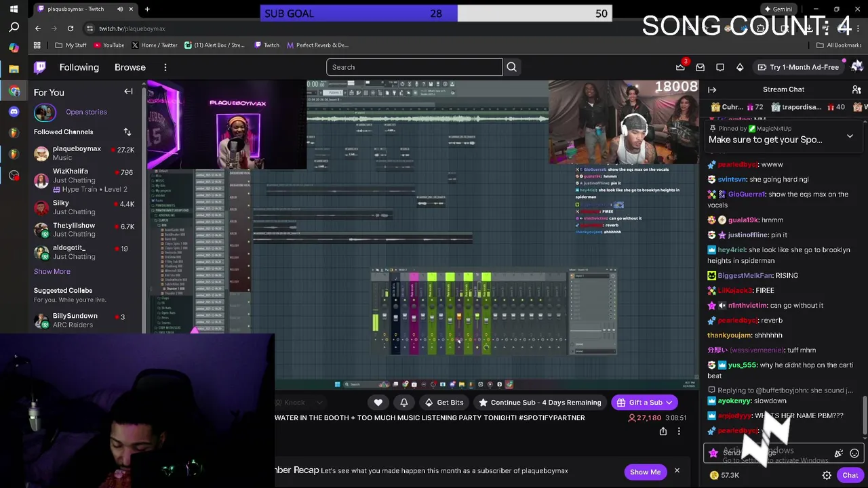Collapse the Stream Chat panel

click(x=711, y=89)
